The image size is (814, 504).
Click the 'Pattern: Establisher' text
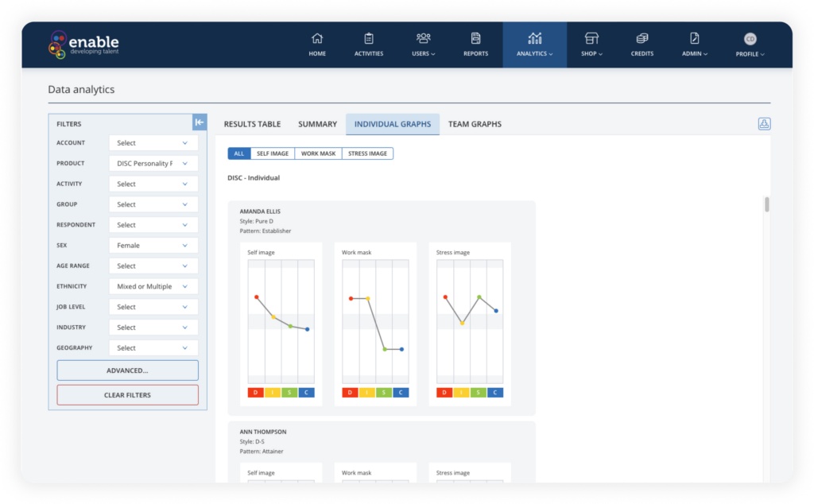pos(266,231)
